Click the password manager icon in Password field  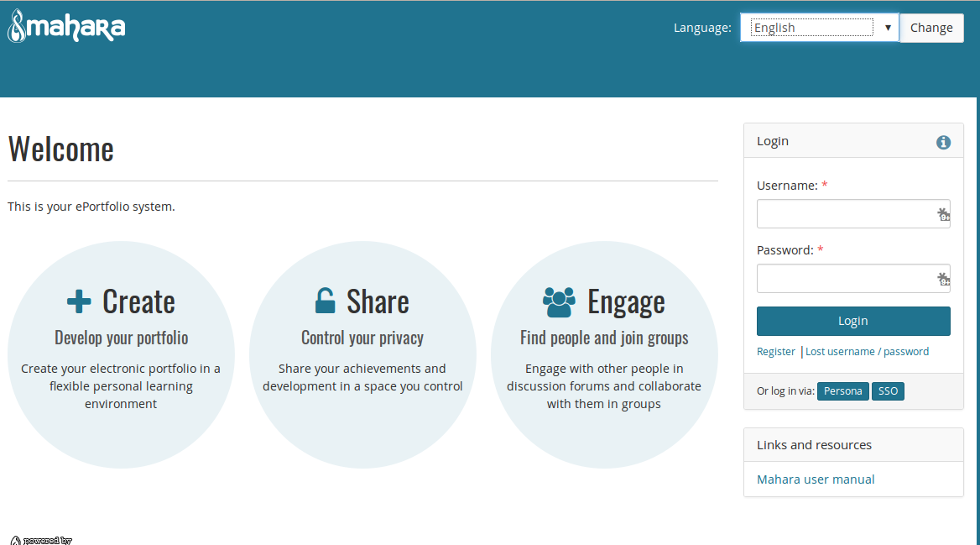(x=943, y=279)
